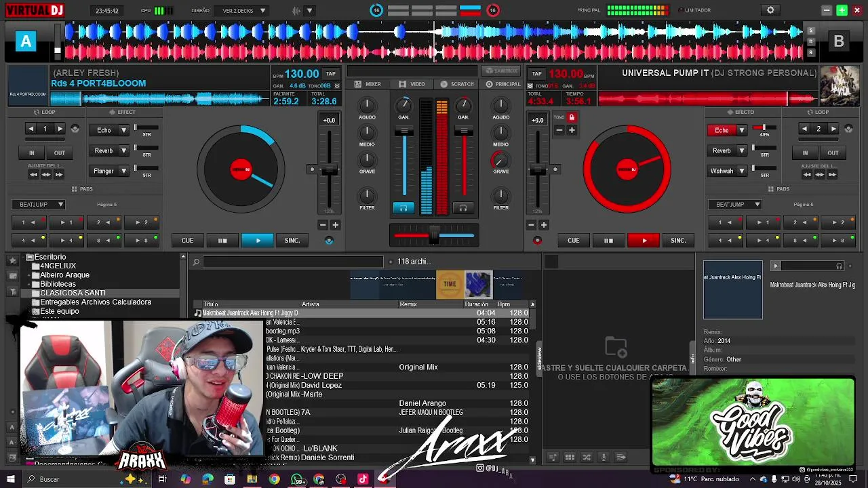Sort the track list by the Bpm column
This screenshot has width=868, height=488.
(x=504, y=304)
